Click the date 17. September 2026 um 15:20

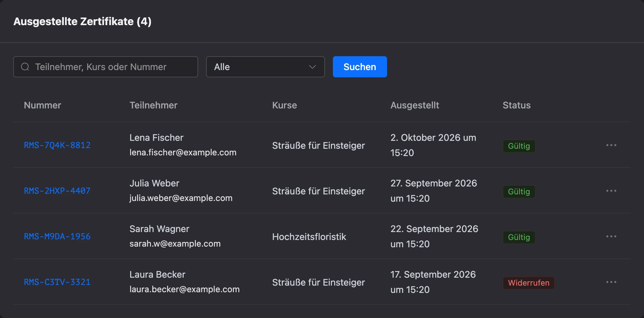433,282
